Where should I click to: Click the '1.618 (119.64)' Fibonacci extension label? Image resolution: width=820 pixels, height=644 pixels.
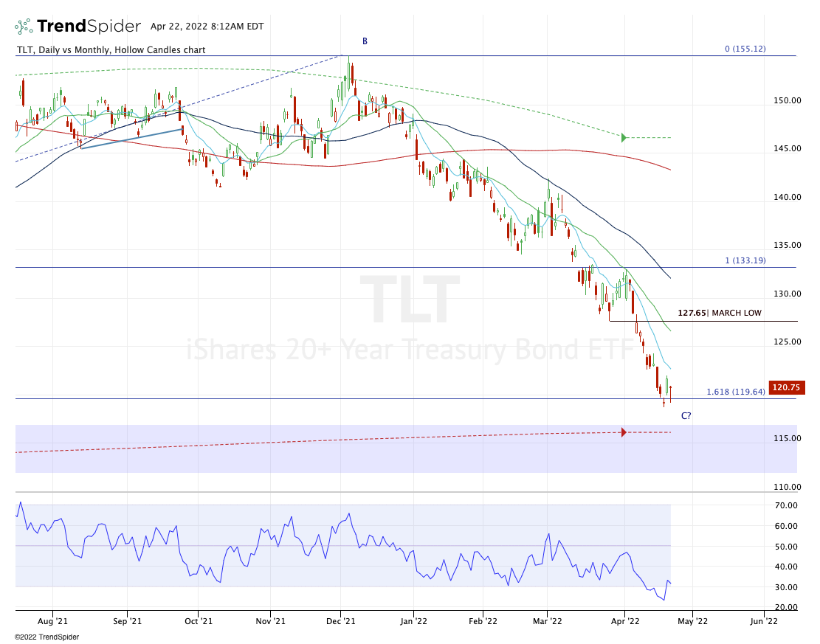pyautogui.click(x=736, y=392)
